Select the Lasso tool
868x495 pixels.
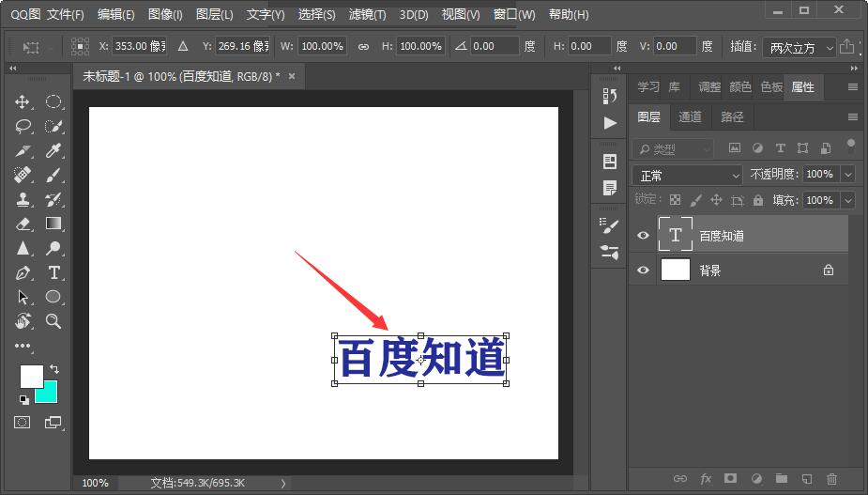point(23,127)
